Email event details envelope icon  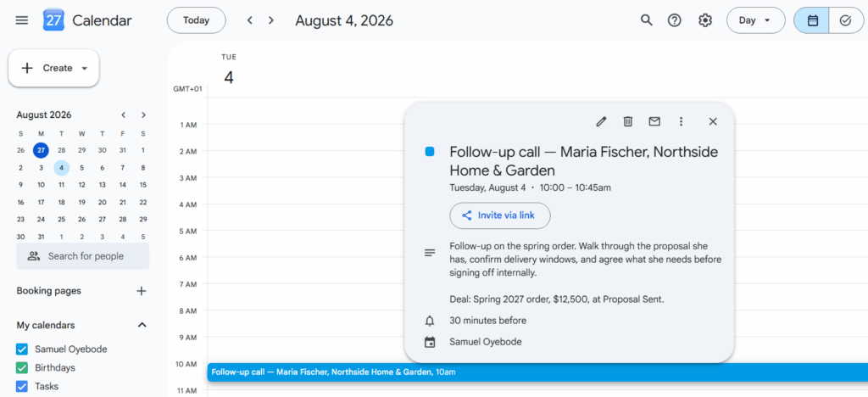click(x=654, y=121)
